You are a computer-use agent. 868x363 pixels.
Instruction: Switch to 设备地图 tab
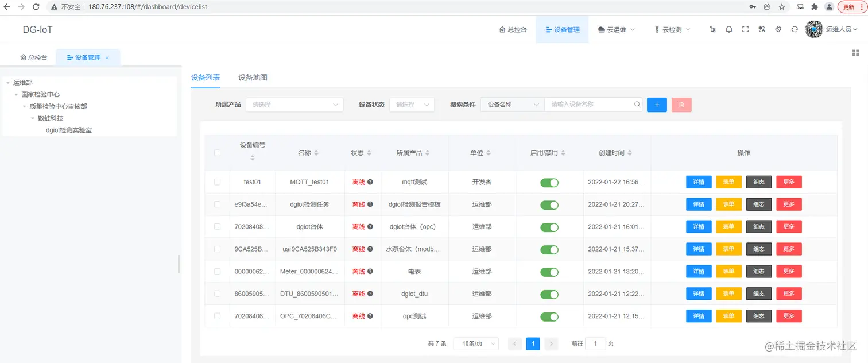click(x=253, y=78)
